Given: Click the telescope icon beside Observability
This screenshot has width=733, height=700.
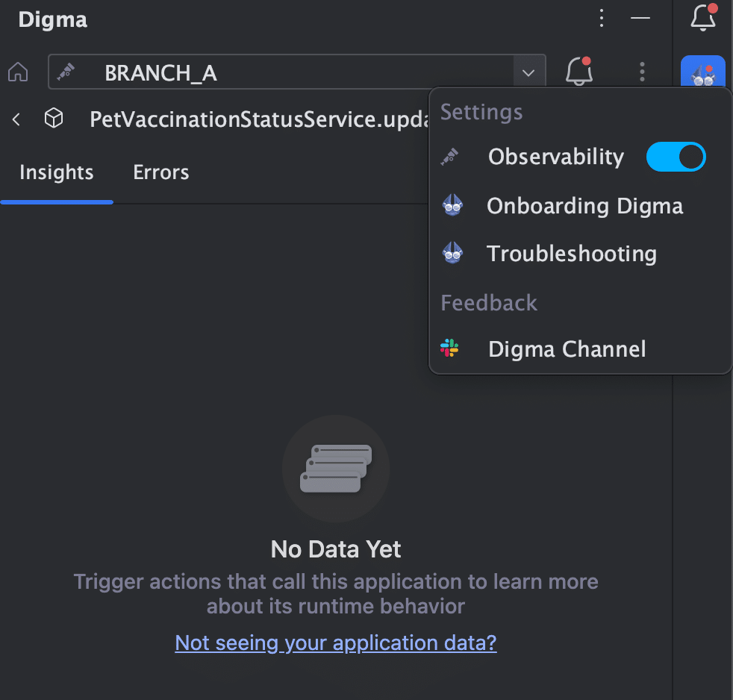Looking at the screenshot, I should coord(449,157).
